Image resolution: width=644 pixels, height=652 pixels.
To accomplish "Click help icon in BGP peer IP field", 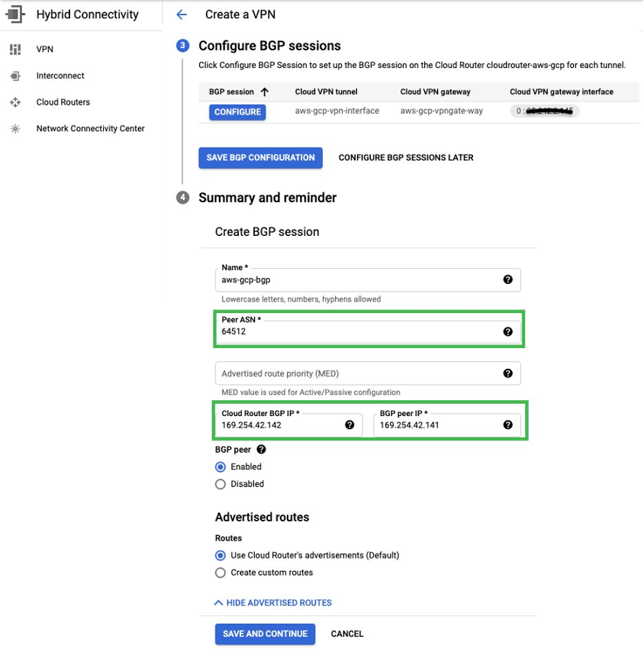I will point(508,425).
